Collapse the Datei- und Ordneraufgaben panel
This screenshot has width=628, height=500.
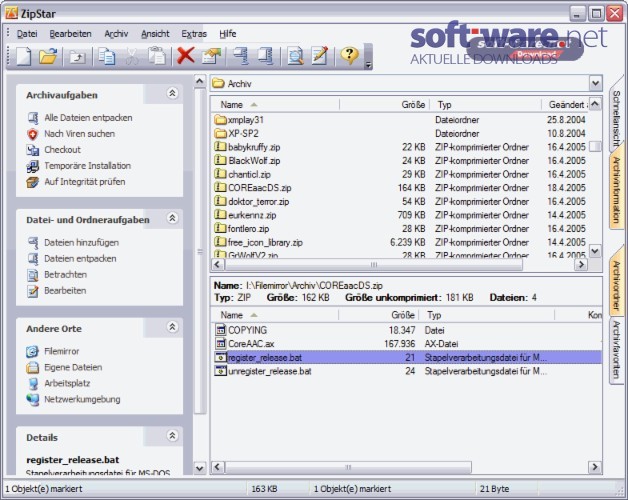pos(172,218)
